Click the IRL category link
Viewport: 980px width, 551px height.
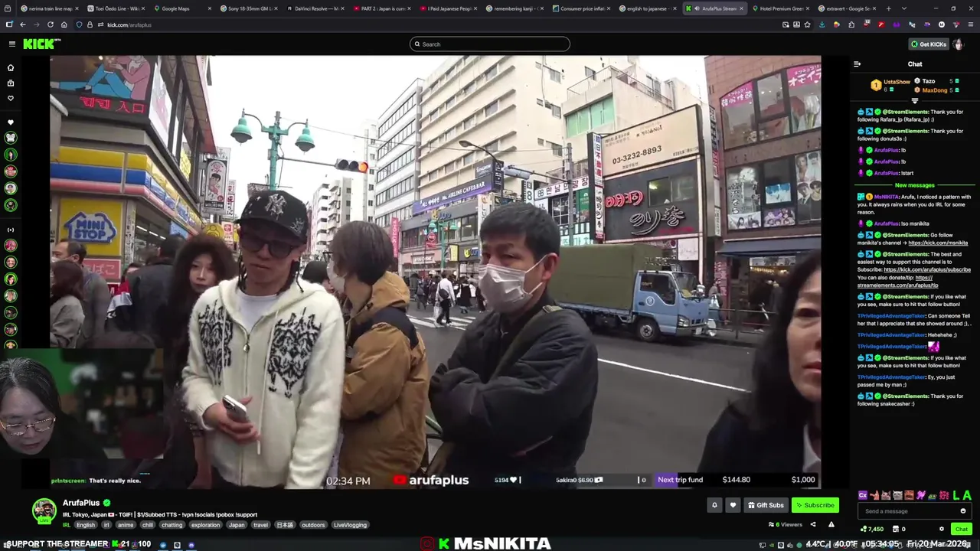[x=67, y=525]
